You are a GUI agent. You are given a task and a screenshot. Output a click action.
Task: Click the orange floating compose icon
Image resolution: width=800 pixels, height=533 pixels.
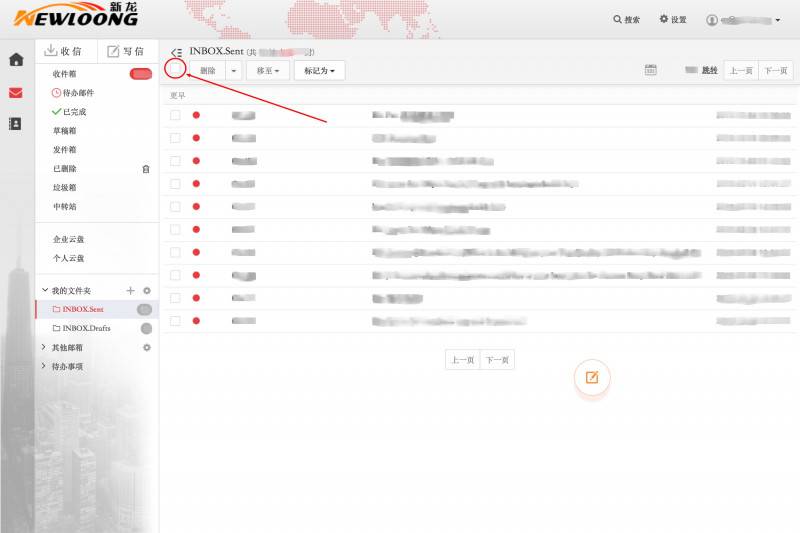592,377
